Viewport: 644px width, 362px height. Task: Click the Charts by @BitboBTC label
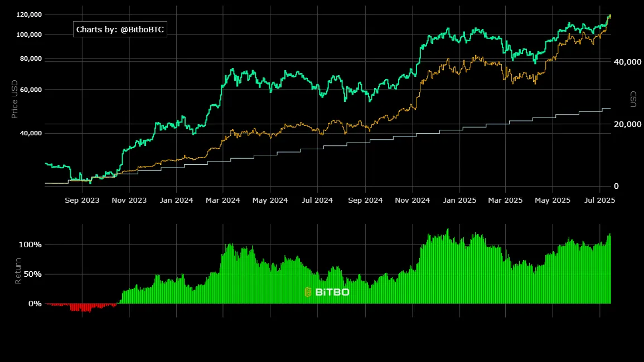[x=120, y=30]
